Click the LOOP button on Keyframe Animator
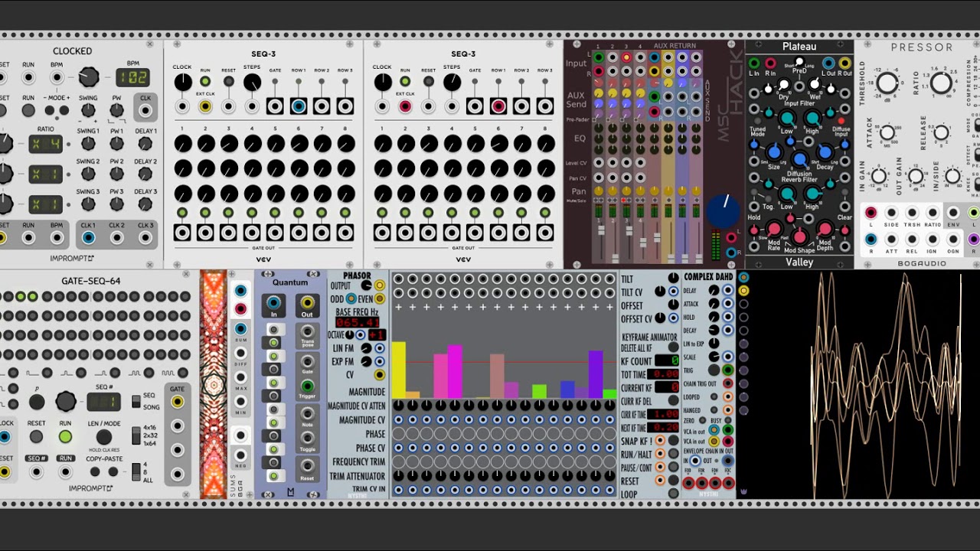 tap(673, 494)
